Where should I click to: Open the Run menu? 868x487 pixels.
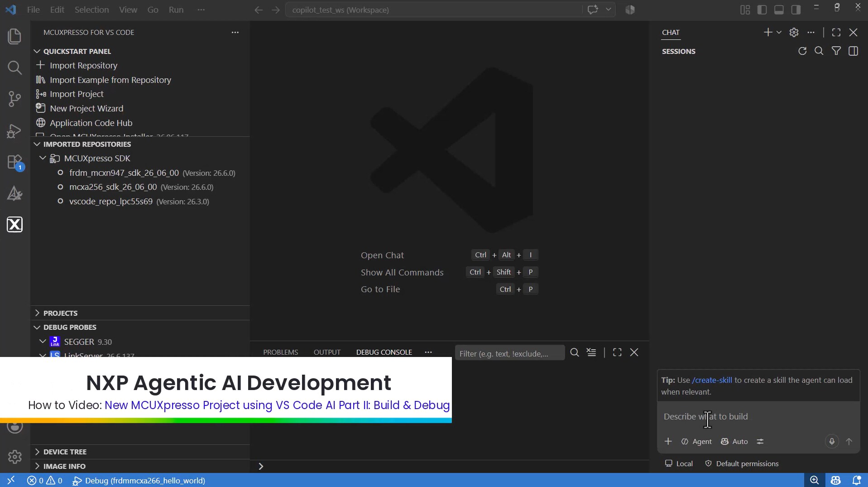click(x=176, y=10)
